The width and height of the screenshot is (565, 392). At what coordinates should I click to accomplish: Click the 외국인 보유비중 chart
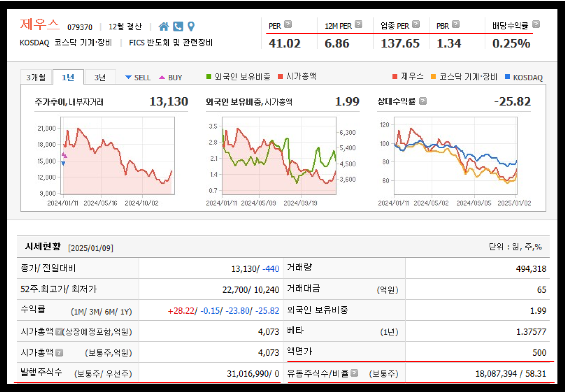click(x=279, y=156)
